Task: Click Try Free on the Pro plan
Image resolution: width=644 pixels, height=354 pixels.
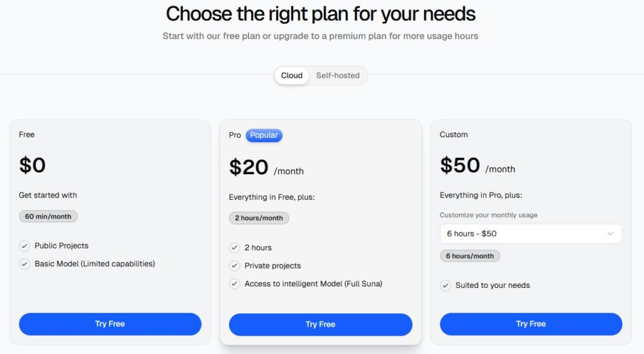Action: pos(320,324)
